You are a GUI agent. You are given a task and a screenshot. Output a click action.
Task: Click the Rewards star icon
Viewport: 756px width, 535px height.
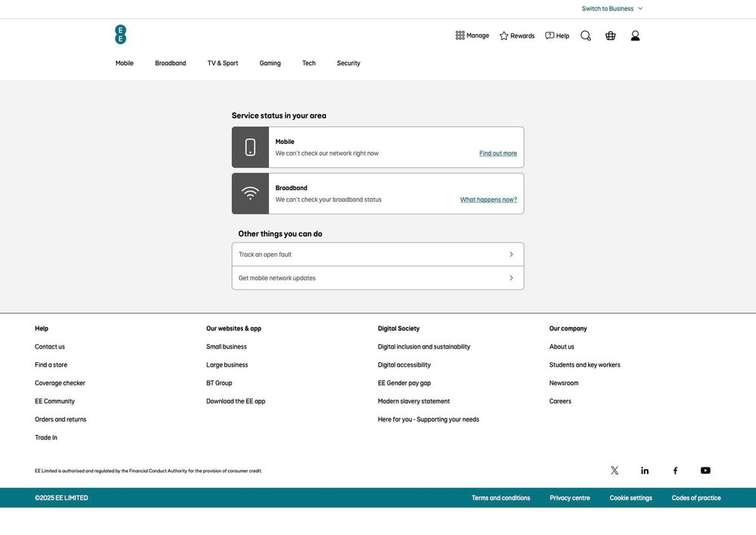(x=504, y=36)
